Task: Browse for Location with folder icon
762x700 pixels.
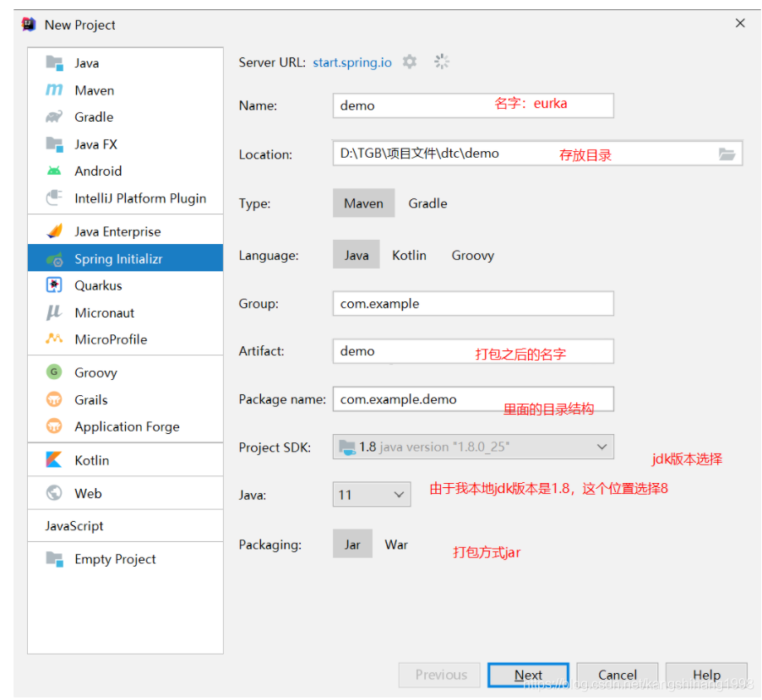Action: (727, 154)
